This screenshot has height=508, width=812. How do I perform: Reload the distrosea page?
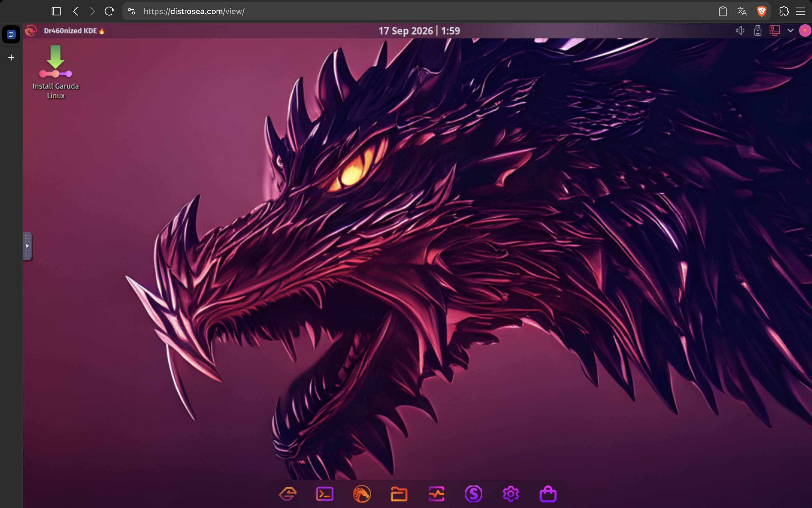click(109, 11)
